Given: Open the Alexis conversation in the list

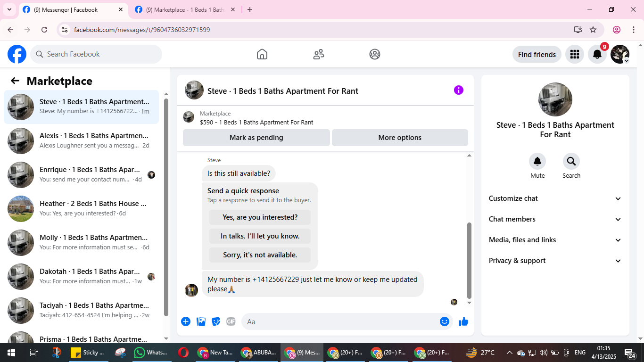Looking at the screenshot, I should [81, 141].
